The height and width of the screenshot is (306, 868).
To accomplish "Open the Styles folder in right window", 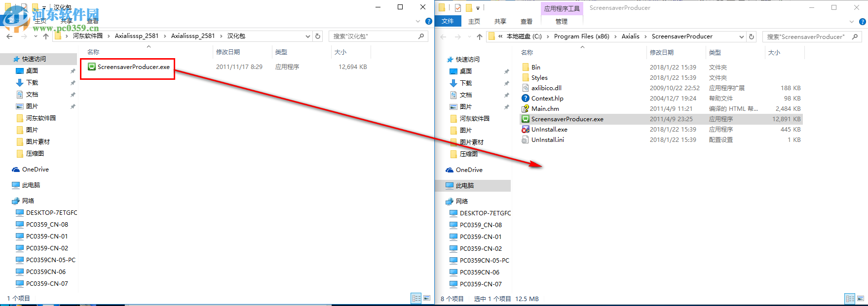I will coord(539,78).
